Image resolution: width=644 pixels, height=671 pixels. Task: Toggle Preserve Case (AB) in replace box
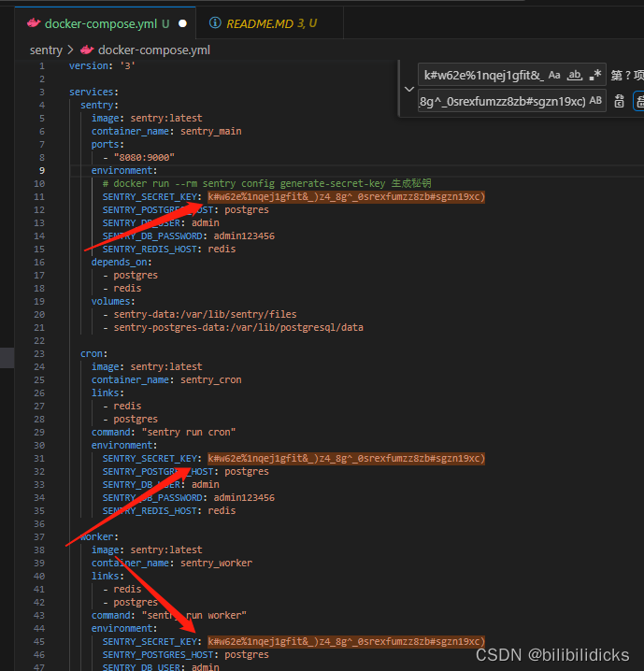[595, 101]
